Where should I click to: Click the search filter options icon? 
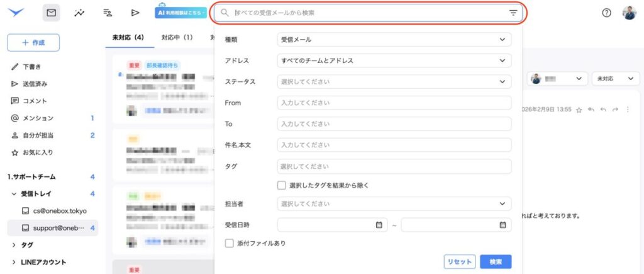(513, 13)
